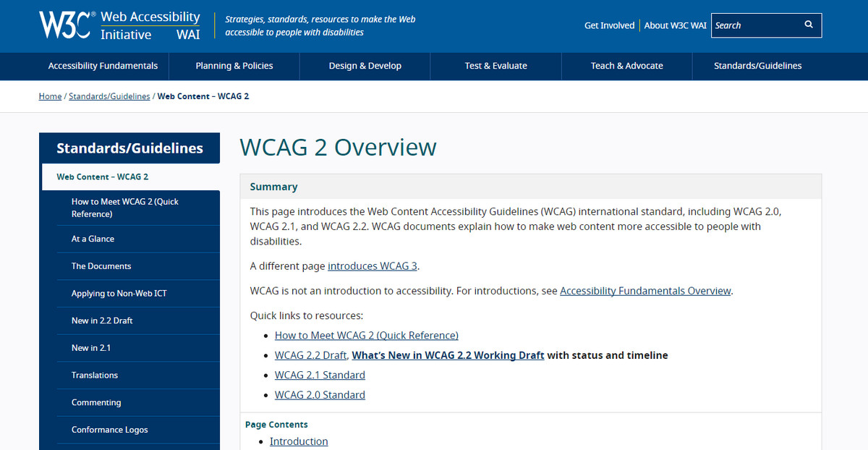Follow the introduces WCAG 3 link
This screenshot has width=868, height=450.
pos(373,266)
